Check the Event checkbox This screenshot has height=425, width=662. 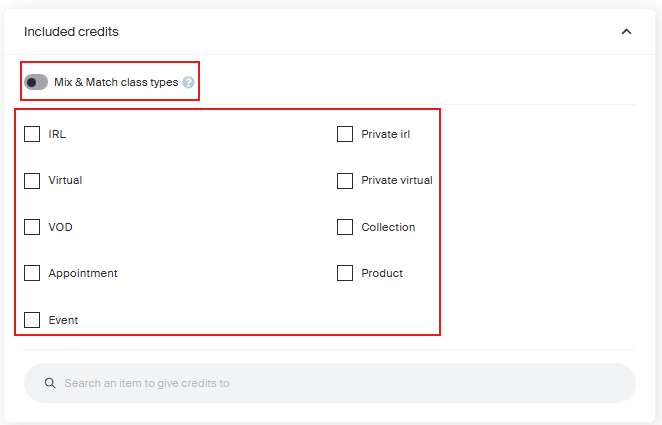point(32,320)
